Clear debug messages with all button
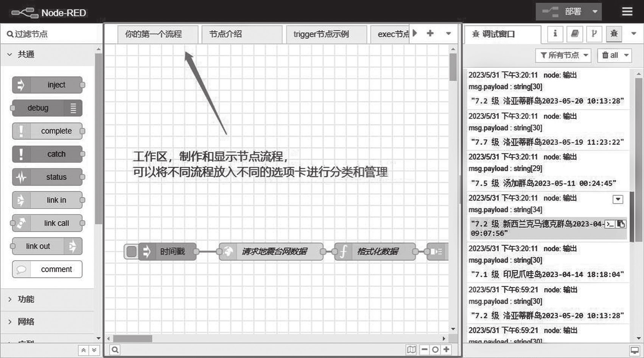 [x=610, y=56]
